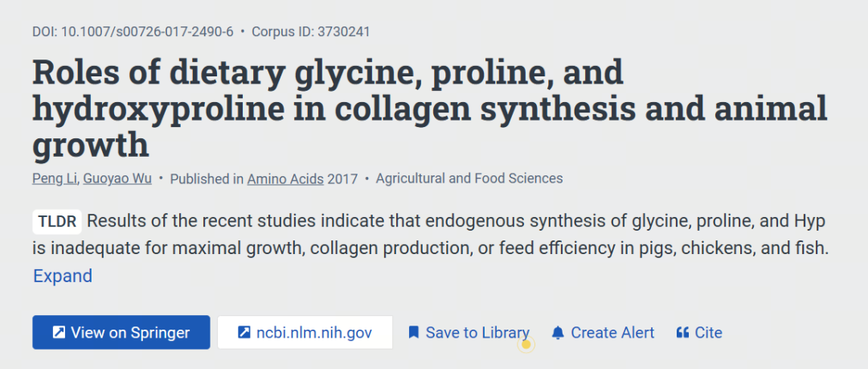The height and width of the screenshot is (369, 868).
Task: Click the paper title heading
Action: [429, 108]
